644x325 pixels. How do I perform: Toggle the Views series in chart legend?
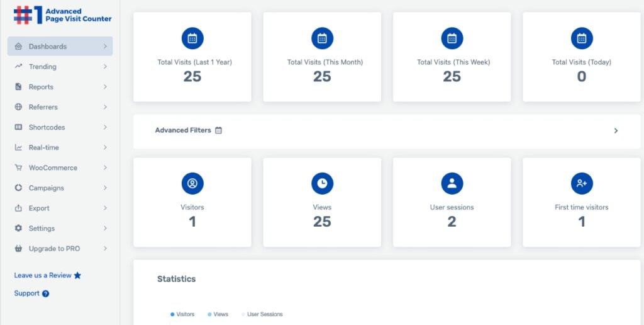(218, 314)
